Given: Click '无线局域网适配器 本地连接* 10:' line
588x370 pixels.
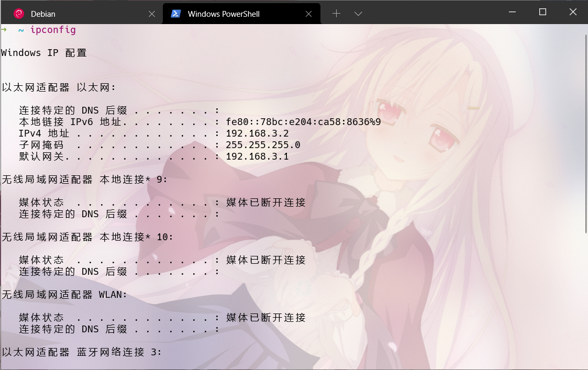Looking at the screenshot, I should 87,237.
